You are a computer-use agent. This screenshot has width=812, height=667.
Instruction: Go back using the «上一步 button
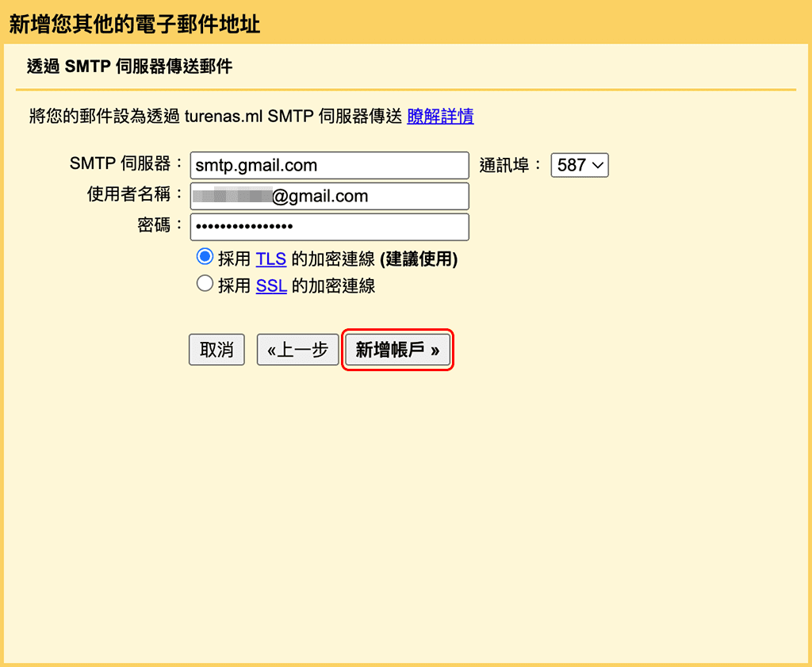[x=297, y=350]
